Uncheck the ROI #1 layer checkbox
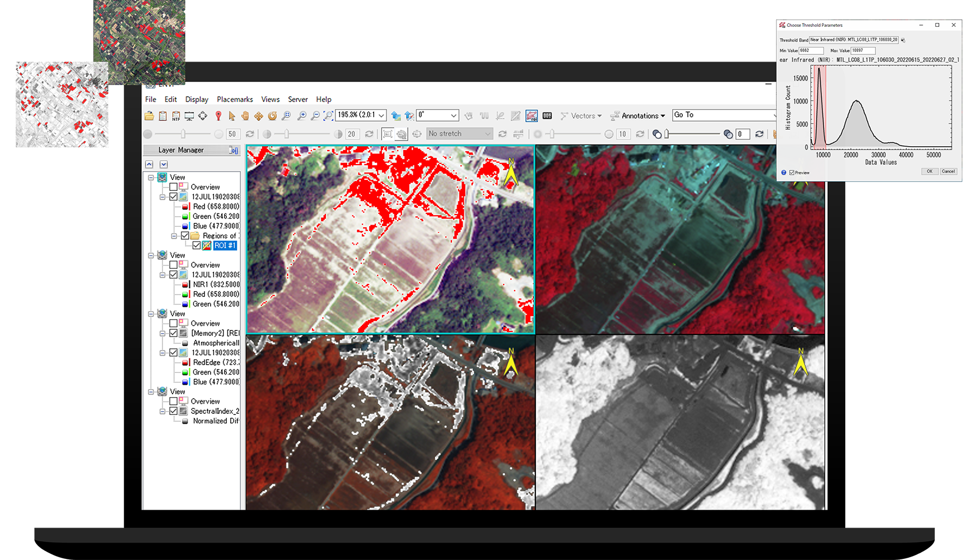The width and height of the screenshot is (978, 560). (x=196, y=245)
